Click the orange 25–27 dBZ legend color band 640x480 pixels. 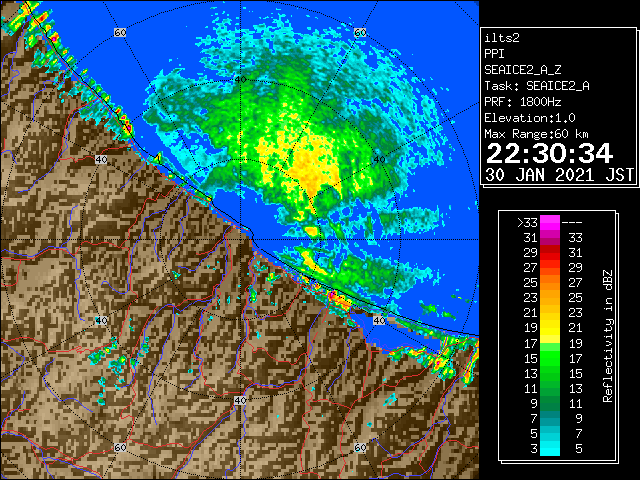tap(550, 282)
